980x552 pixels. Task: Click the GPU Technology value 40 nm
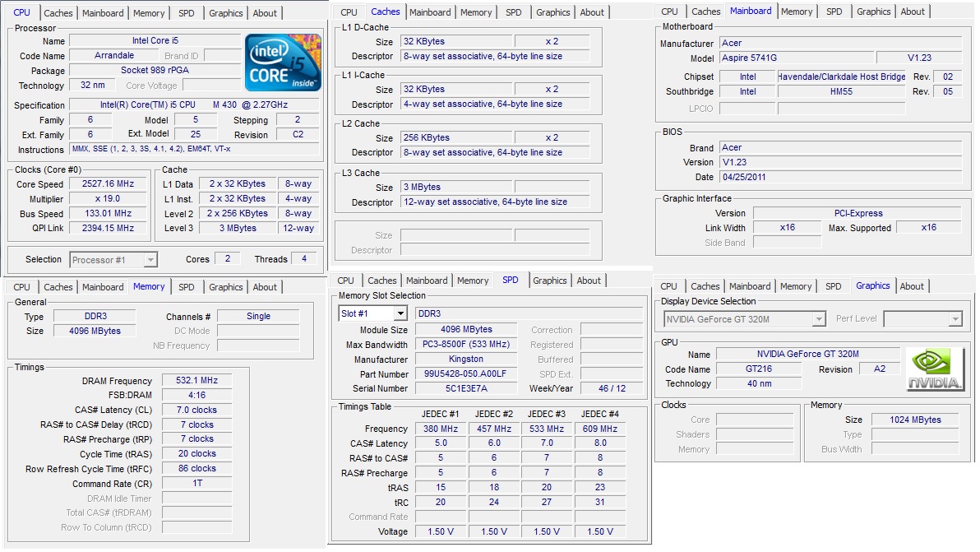759,384
